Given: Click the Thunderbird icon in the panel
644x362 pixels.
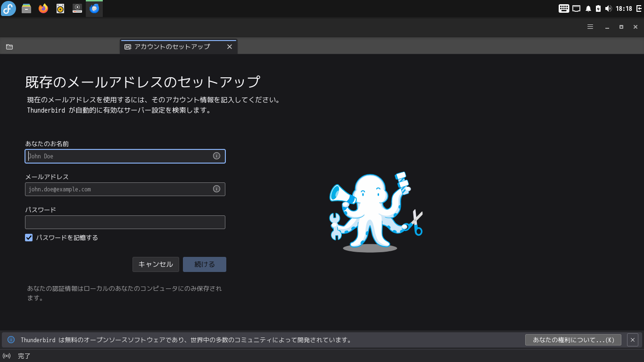Looking at the screenshot, I should click(x=94, y=8).
